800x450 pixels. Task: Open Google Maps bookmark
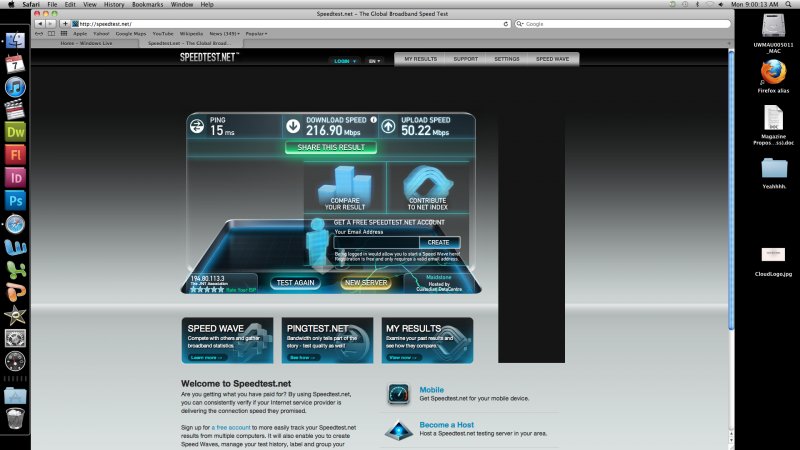point(131,34)
